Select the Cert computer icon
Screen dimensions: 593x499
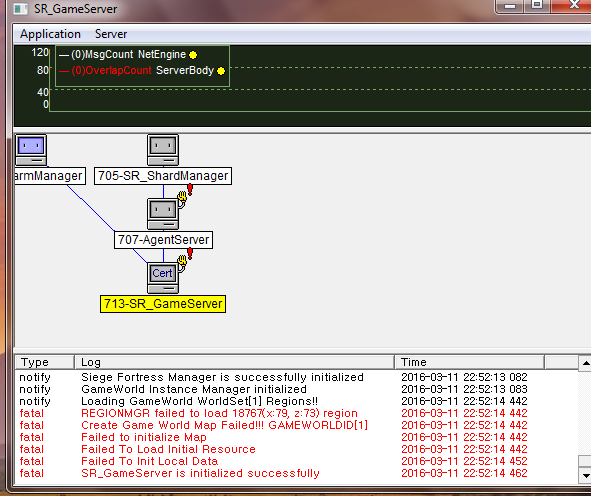click(163, 278)
